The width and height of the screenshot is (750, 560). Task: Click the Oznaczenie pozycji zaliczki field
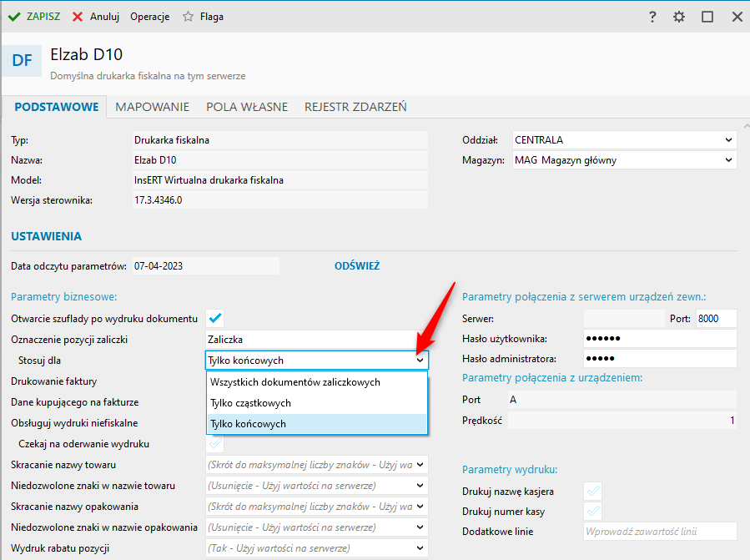pos(317,340)
